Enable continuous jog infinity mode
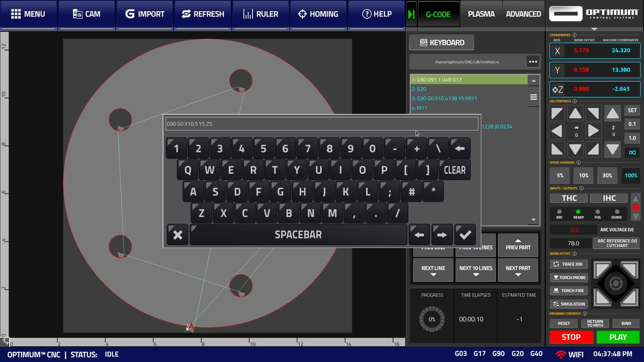The height and width of the screenshot is (362, 644). (632, 153)
